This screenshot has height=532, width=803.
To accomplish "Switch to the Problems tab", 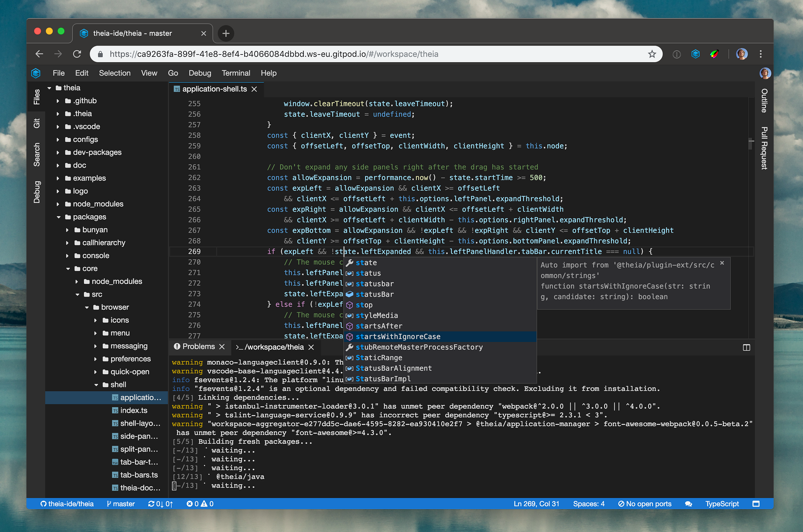I will [198, 346].
